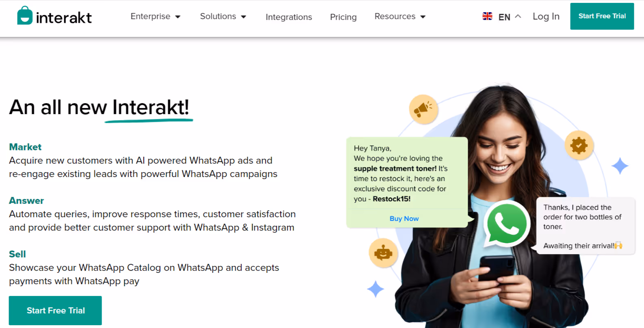Viewport: 644px width, 328px height.
Task: Click the blue sparkle star near the toner reply bubble
Action: pos(620,166)
